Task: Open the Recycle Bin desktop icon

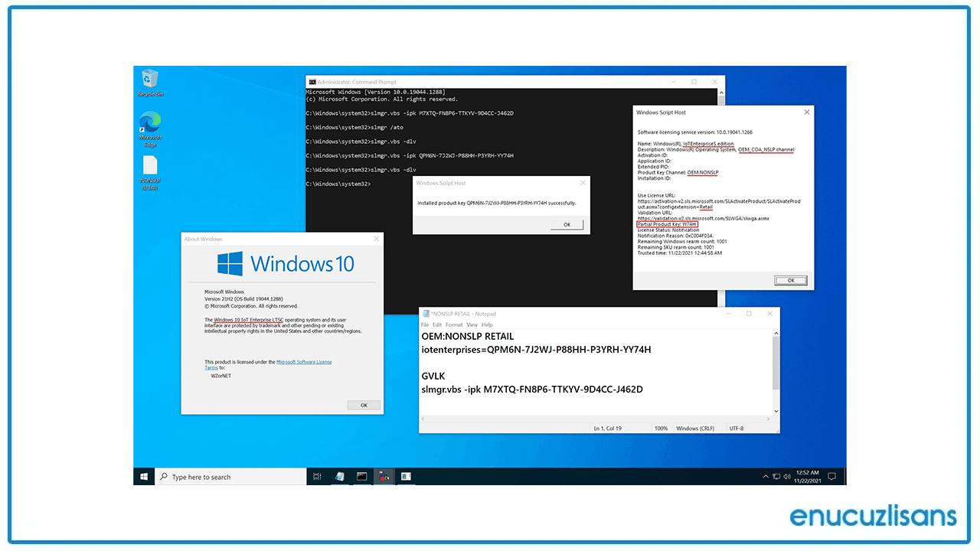Action: click(x=150, y=82)
